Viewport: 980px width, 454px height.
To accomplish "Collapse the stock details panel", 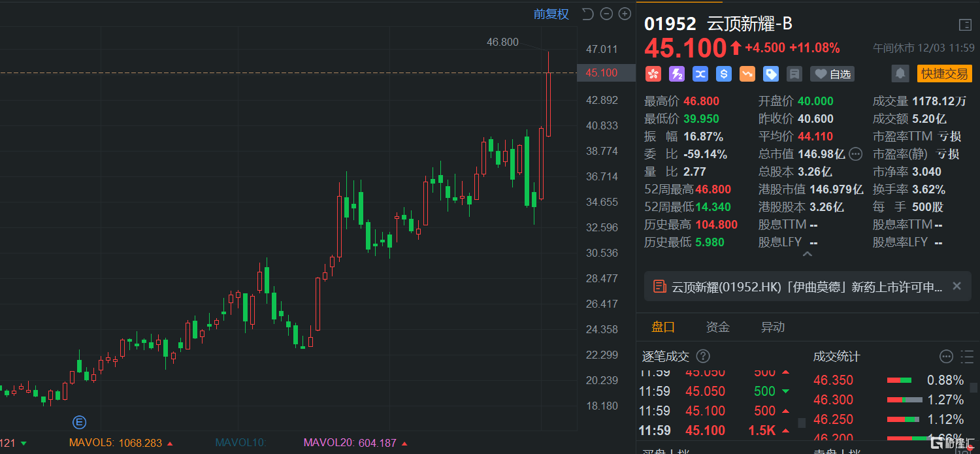I will pyautogui.click(x=808, y=254).
